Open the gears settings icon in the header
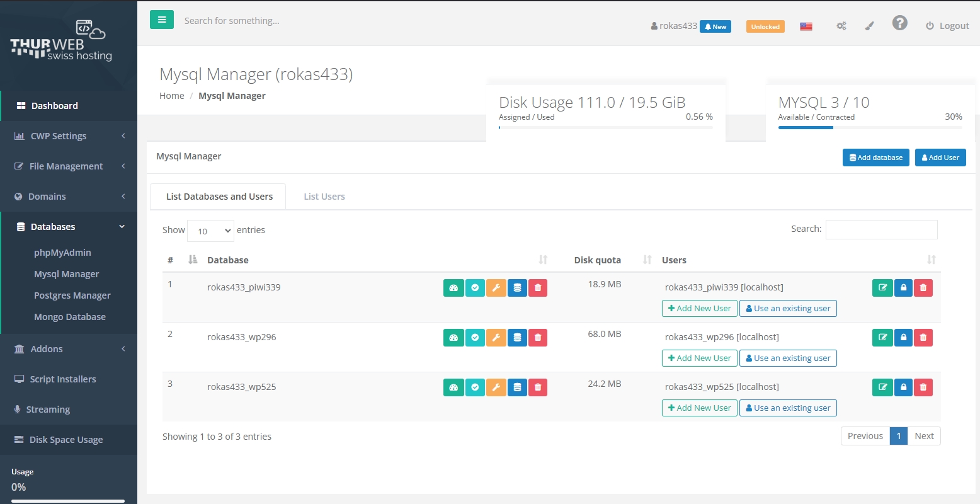 (x=841, y=26)
